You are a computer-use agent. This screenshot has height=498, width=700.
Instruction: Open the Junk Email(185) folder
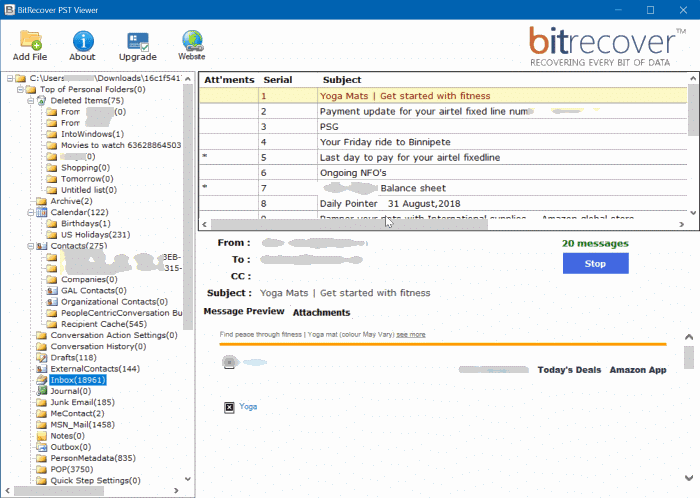(x=83, y=402)
